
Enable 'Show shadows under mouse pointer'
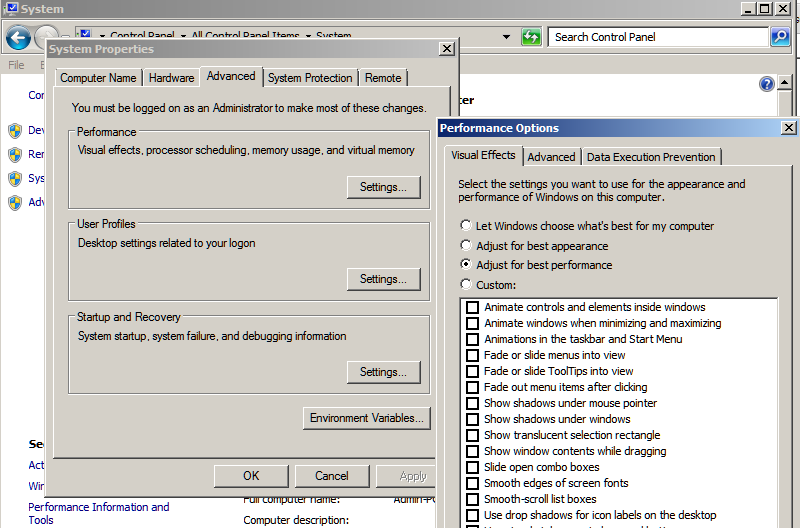click(472, 403)
